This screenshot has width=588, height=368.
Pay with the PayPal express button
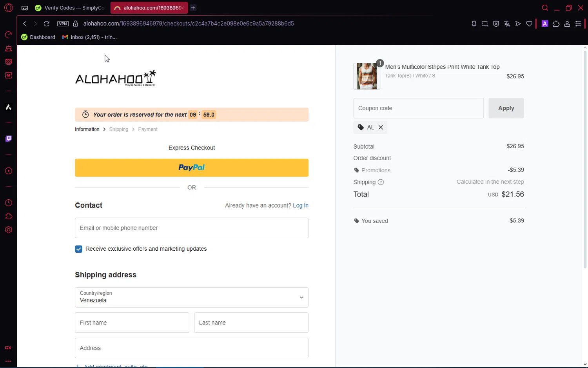click(192, 168)
